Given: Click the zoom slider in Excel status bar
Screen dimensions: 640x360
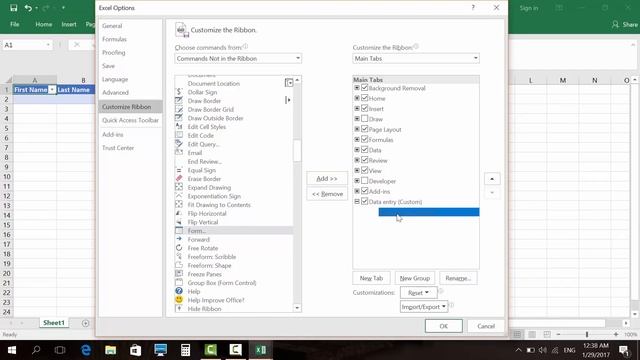Looking at the screenshot, I should [587, 334].
